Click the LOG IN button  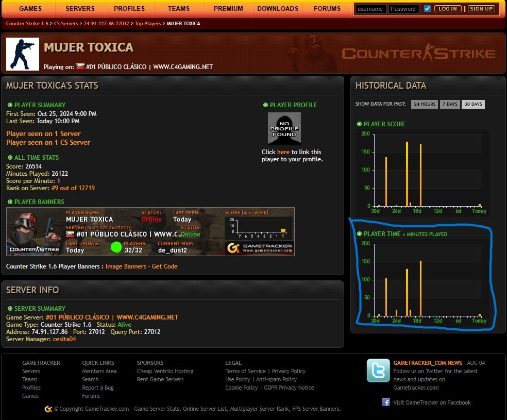pyautogui.click(x=448, y=9)
